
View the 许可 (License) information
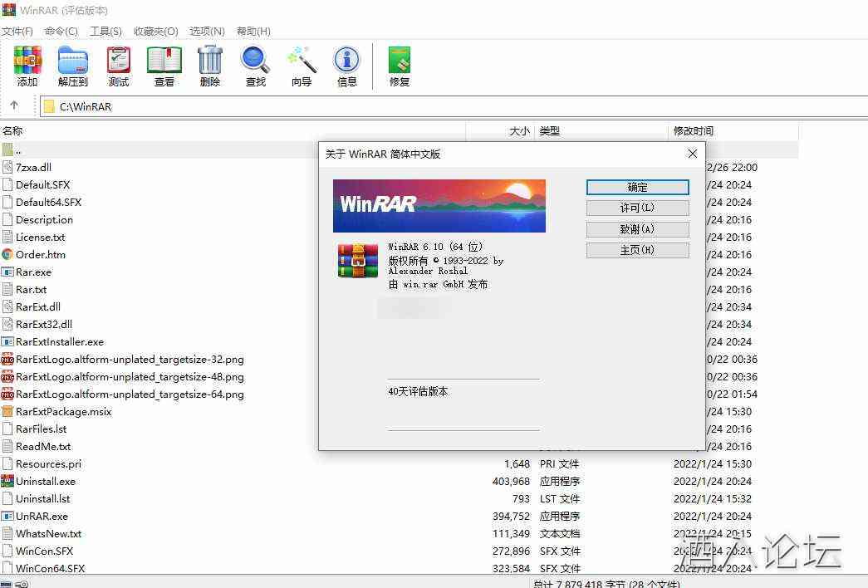point(637,208)
